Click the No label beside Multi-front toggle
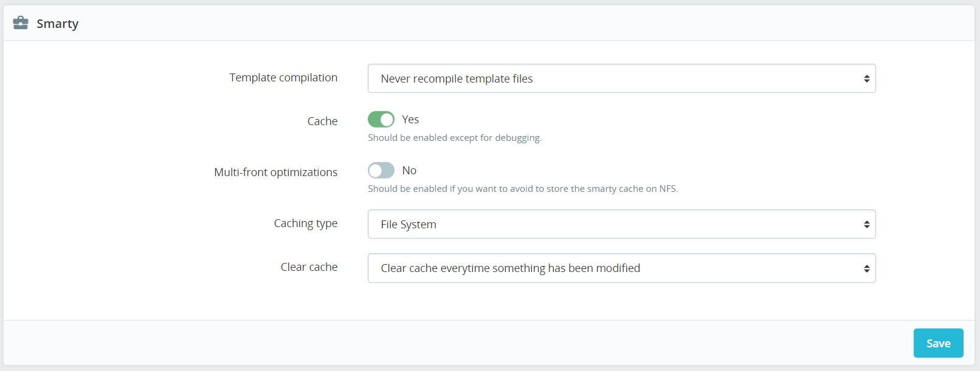980x371 pixels. [409, 171]
